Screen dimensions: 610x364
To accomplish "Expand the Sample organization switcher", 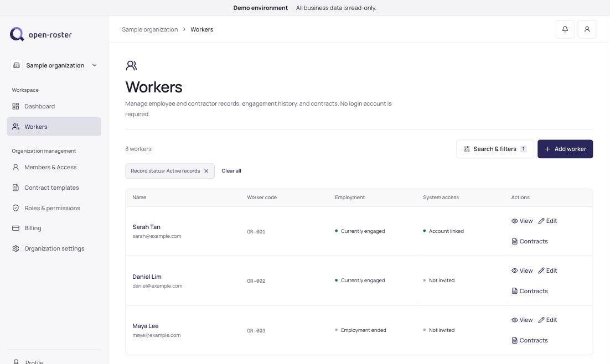I will pyautogui.click(x=54, y=65).
